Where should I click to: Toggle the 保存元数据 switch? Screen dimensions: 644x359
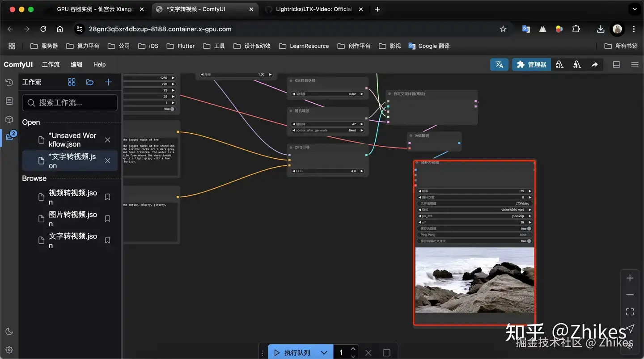pos(529,228)
